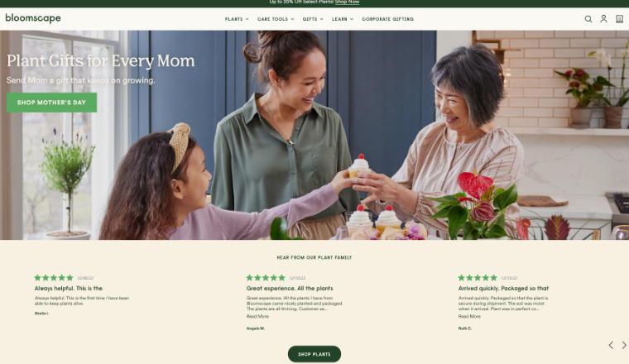Expand the Learn dropdown menu

click(x=343, y=19)
